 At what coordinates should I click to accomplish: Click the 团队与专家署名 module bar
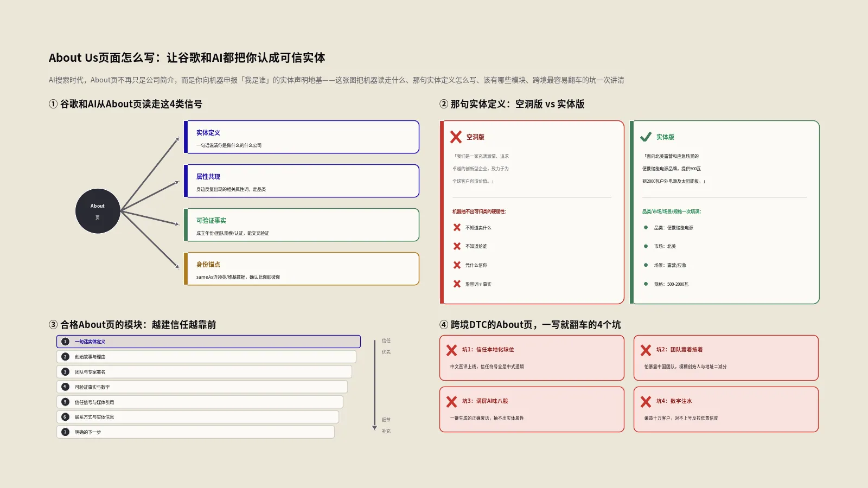coord(204,372)
